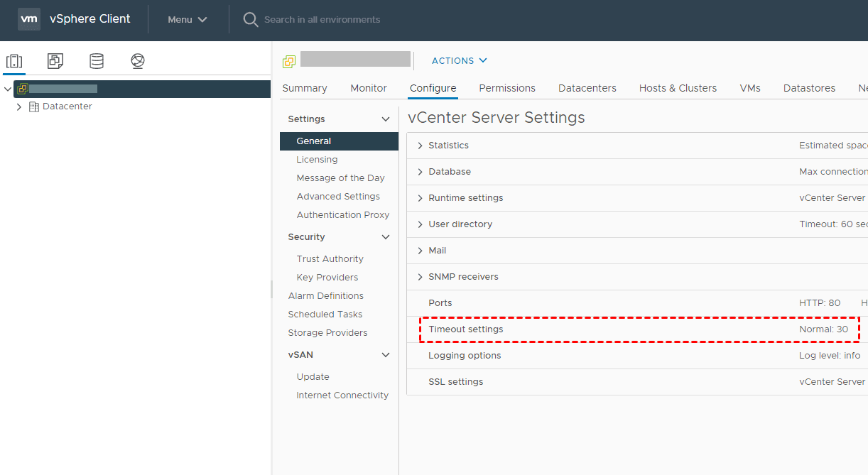The width and height of the screenshot is (868, 475).
Task: Switch to the Permissions tab
Action: 506,88
